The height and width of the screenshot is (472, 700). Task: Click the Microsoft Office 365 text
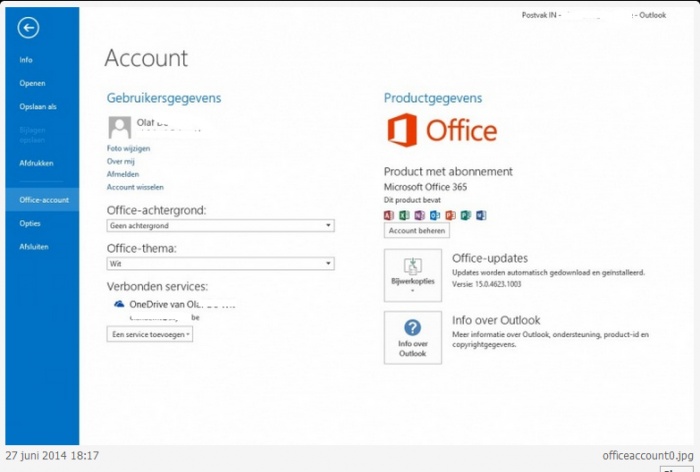[x=425, y=187]
